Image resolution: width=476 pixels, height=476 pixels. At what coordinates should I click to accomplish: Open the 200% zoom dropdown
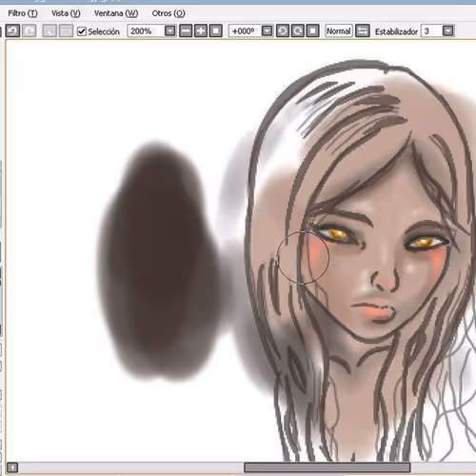click(x=170, y=31)
